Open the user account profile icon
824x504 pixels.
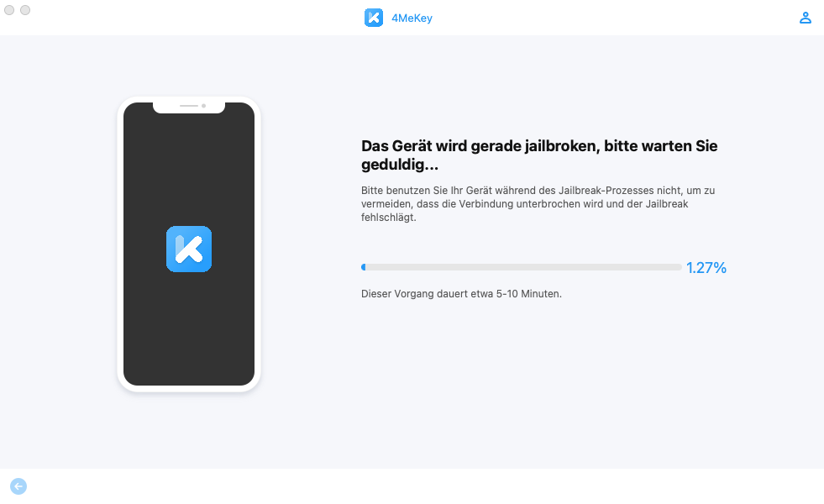pyautogui.click(x=805, y=18)
